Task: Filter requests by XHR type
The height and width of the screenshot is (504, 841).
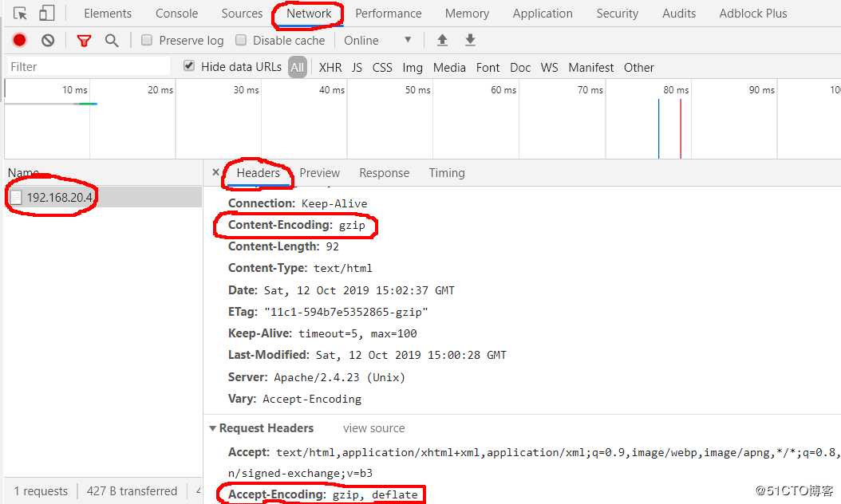Action: tap(330, 67)
